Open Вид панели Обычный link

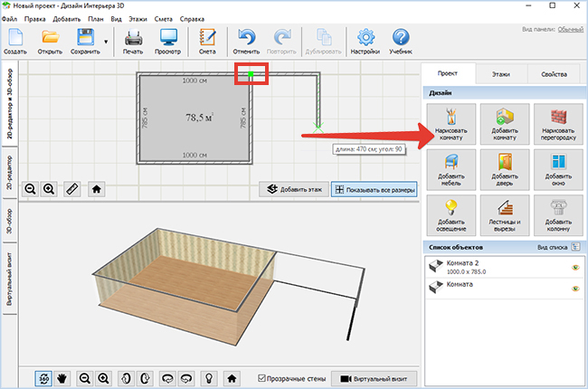tap(571, 29)
